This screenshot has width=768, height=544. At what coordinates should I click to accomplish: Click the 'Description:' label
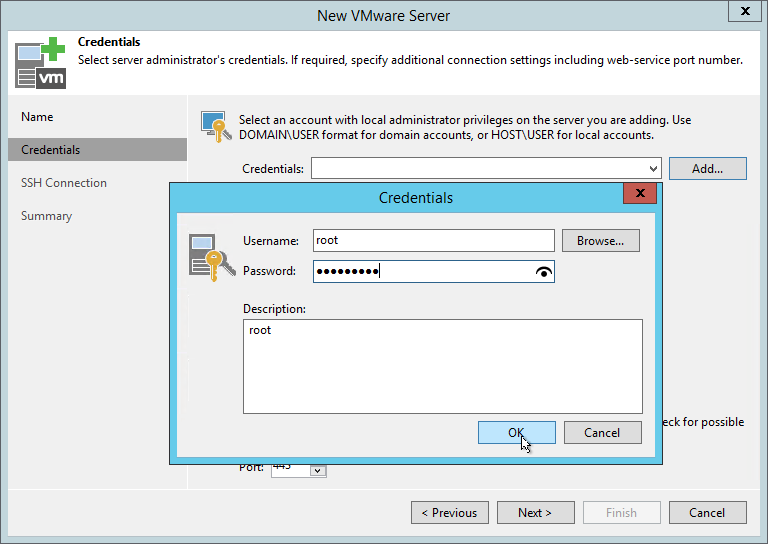[x=274, y=309]
